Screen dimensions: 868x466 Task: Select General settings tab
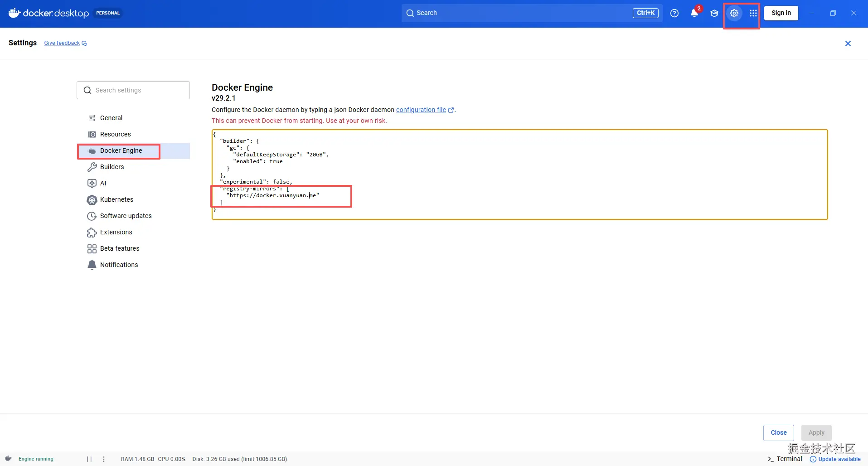pyautogui.click(x=133, y=118)
